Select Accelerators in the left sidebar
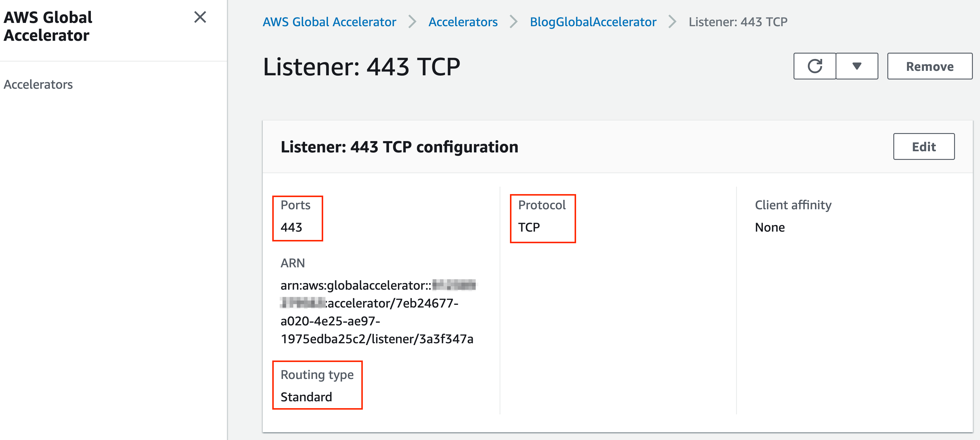The height and width of the screenshot is (440, 980). click(x=38, y=85)
